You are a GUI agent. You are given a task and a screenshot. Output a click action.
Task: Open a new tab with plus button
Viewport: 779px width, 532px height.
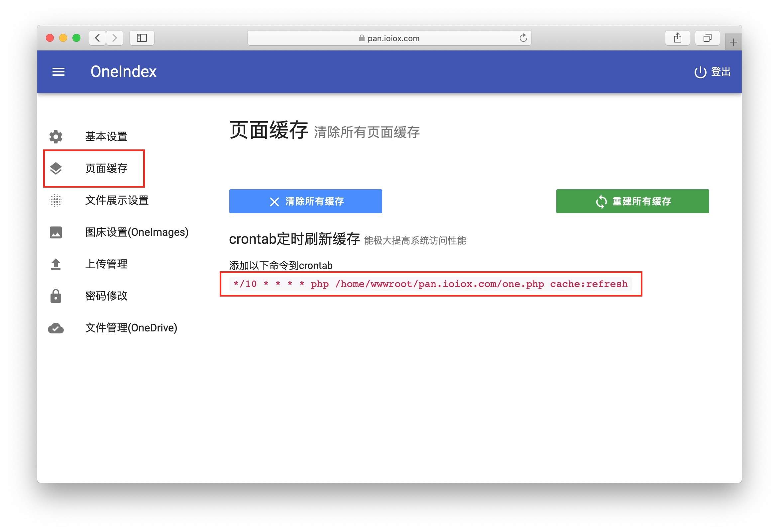click(733, 42)
